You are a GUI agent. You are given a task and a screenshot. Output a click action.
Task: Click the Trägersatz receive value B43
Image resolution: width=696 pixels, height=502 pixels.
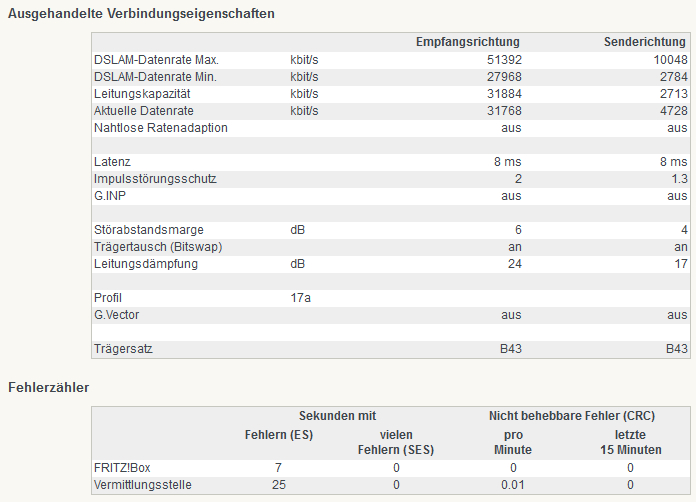point(511,349)
